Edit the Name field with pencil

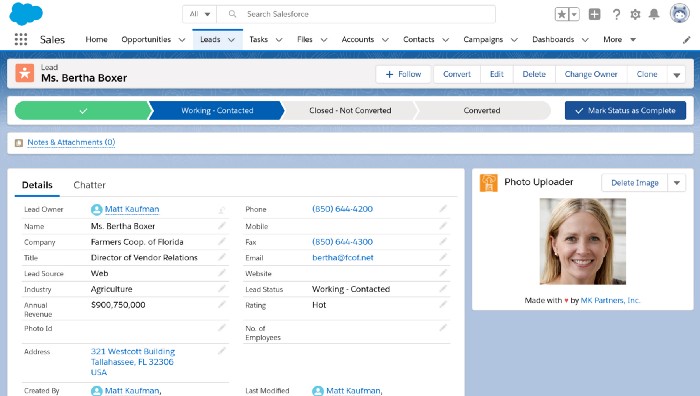click(x=221, y=225)
